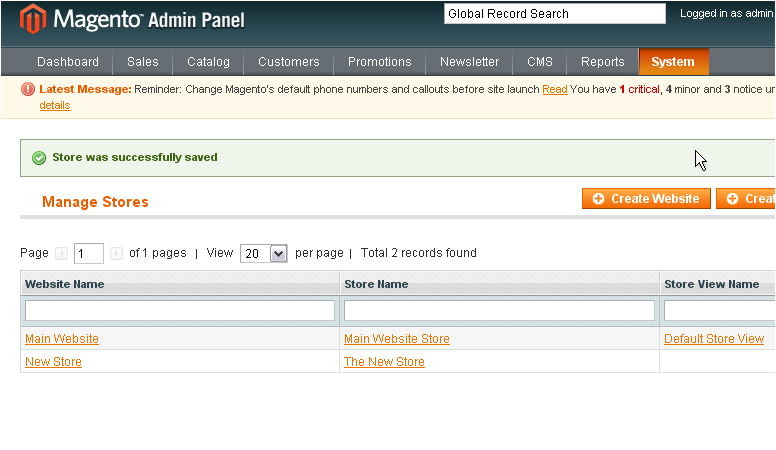Focus the Global Record Search field
The image size is (776, 450).
(555, 14)
